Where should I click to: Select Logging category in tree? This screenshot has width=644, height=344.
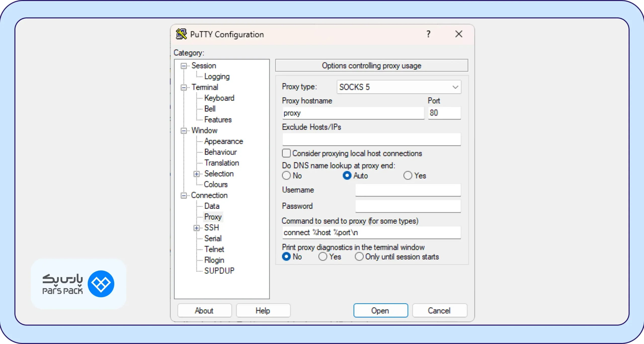pyautogui.click(x=217, y=77)
